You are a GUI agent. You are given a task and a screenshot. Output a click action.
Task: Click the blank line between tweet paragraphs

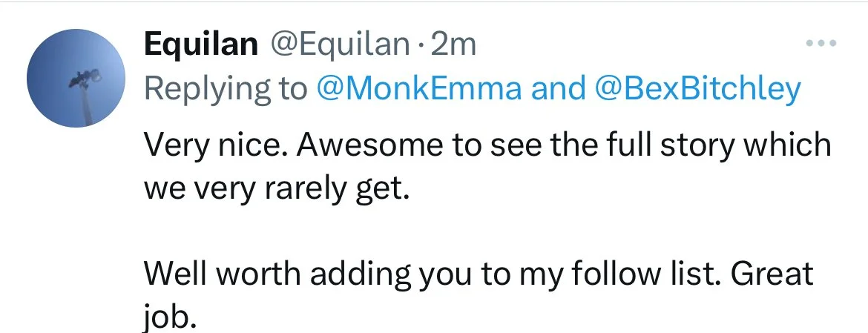(445, 231)
